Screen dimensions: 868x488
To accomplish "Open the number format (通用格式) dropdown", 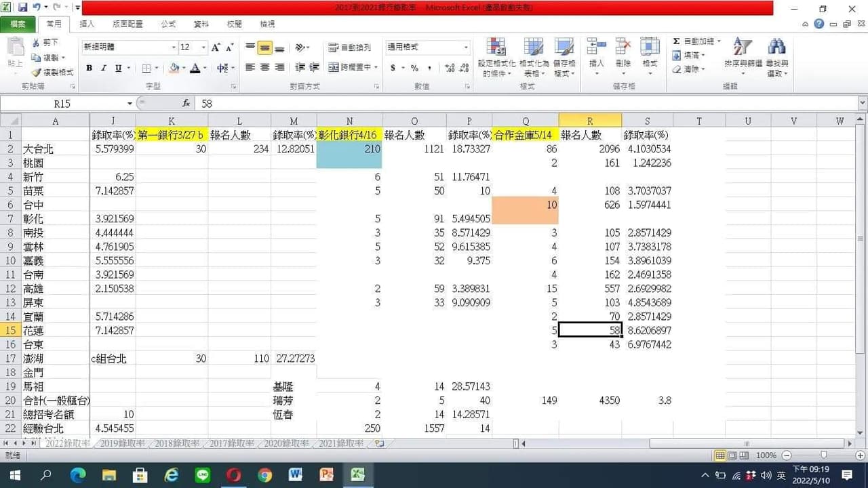I will 466,47.
